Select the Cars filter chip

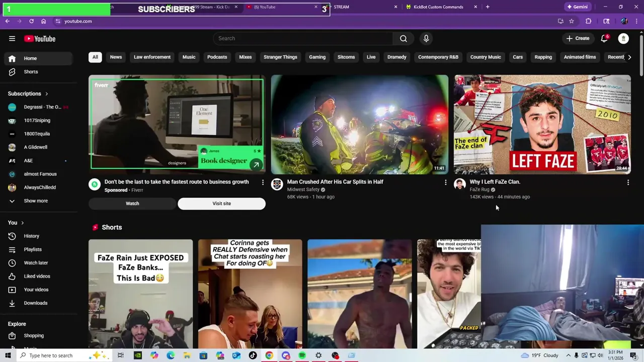[518, 57]
